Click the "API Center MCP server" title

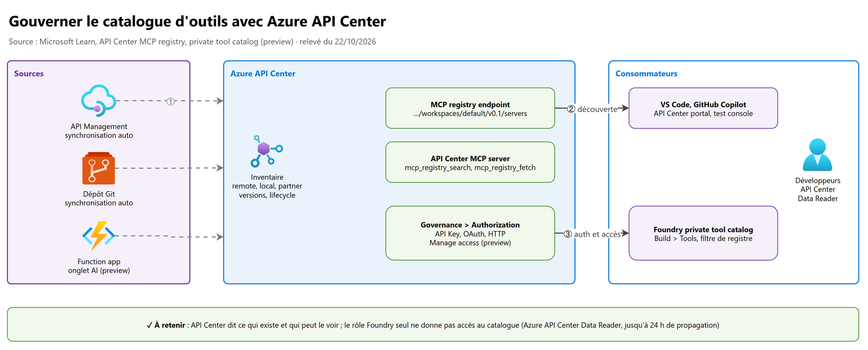click(x=470, y=159)
